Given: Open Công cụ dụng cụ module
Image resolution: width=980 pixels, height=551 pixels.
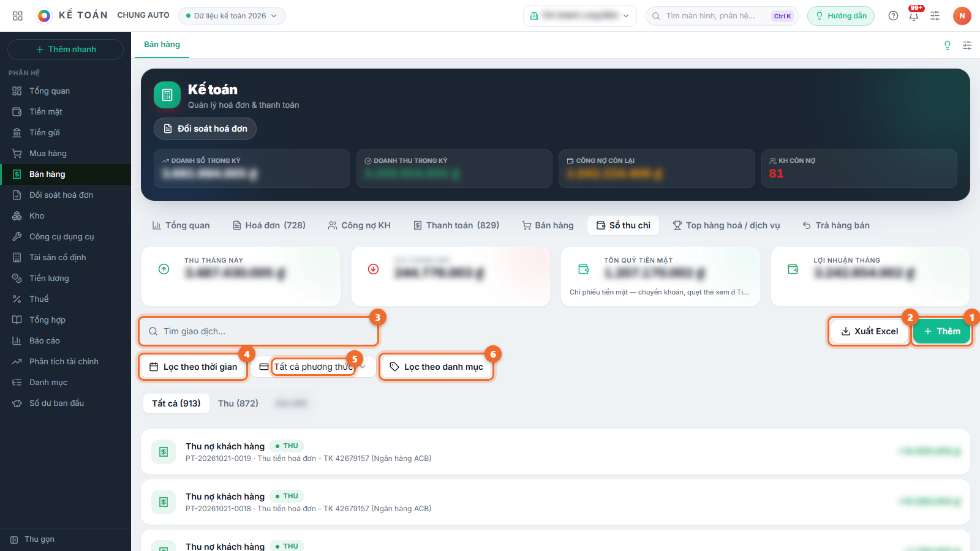Looking at the screenshot, I should tap(66, 236).
